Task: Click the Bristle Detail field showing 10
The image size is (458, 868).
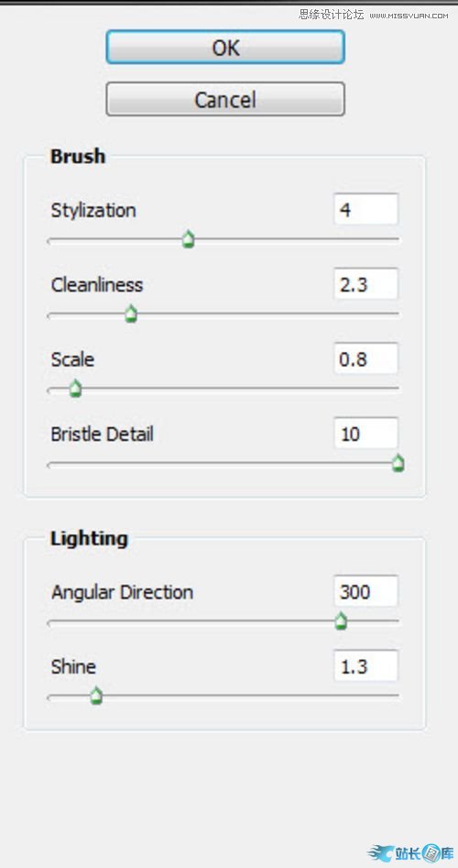Action: point(365,434)
